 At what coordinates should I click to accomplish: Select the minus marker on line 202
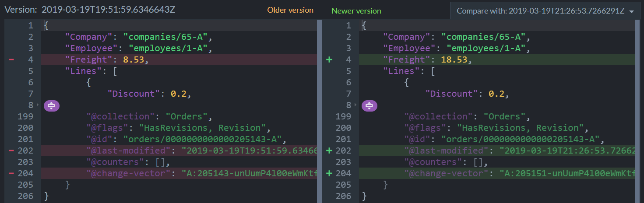pos(11,151)
